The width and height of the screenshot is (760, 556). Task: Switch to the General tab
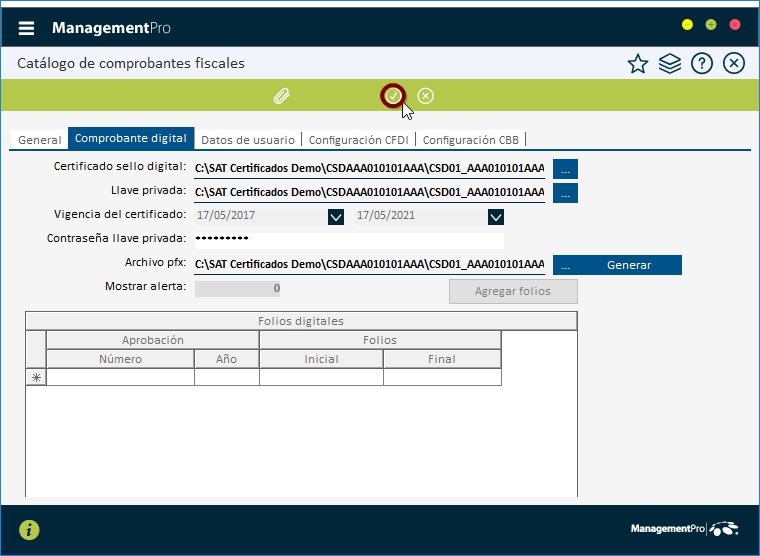click(40, 140)
